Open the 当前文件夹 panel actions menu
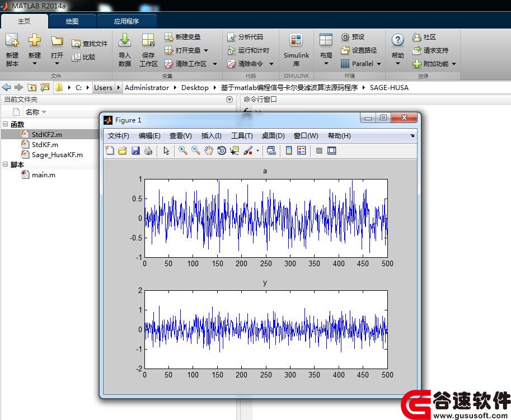This screenshot has width=511, height=420. tap(229, 100)
